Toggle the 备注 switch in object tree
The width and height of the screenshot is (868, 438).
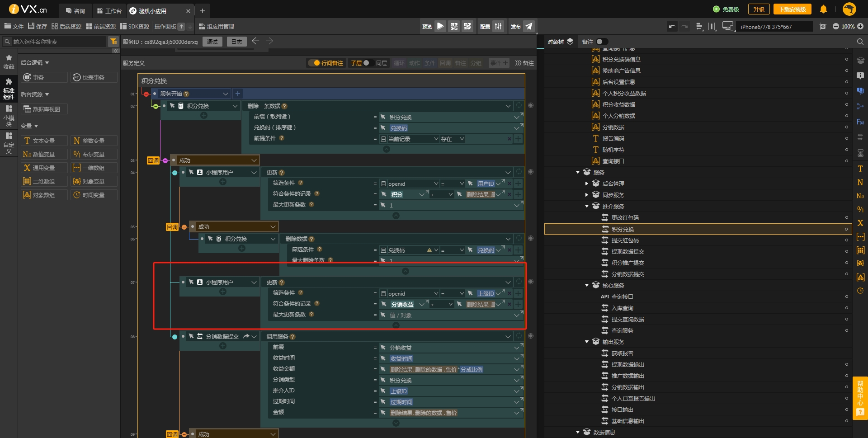[602, 42]
